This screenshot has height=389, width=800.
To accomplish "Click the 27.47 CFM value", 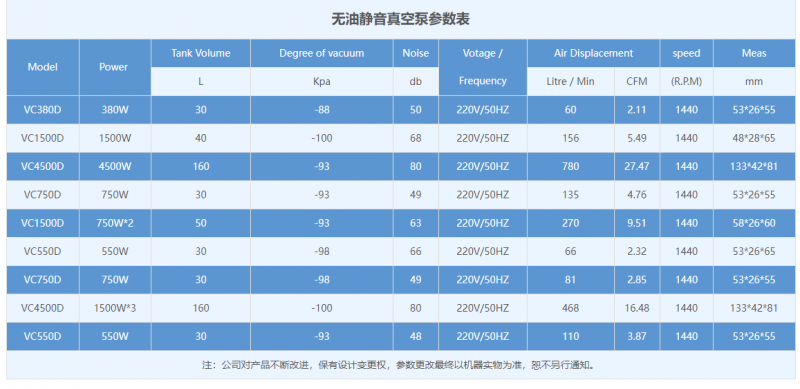I will [637, 166].
